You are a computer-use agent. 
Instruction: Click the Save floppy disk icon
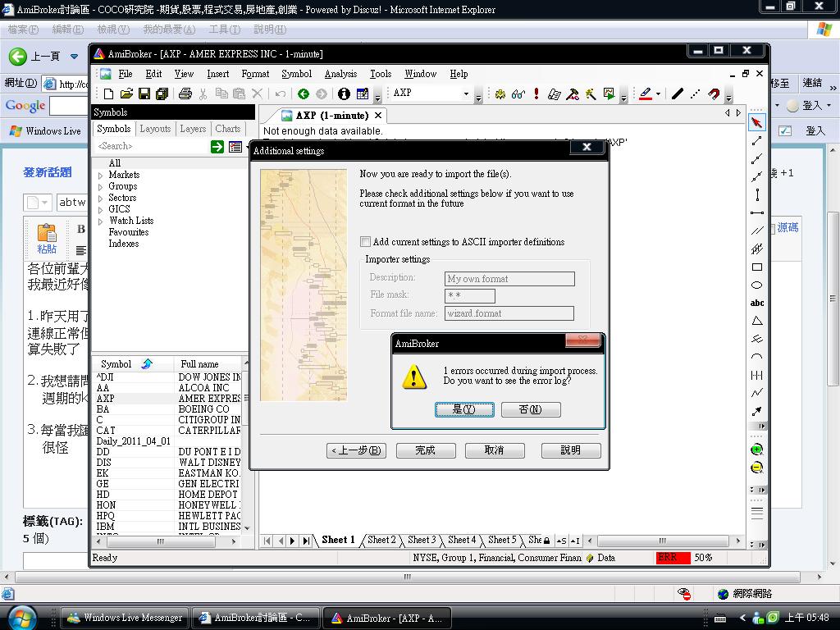tap(144, 94)
